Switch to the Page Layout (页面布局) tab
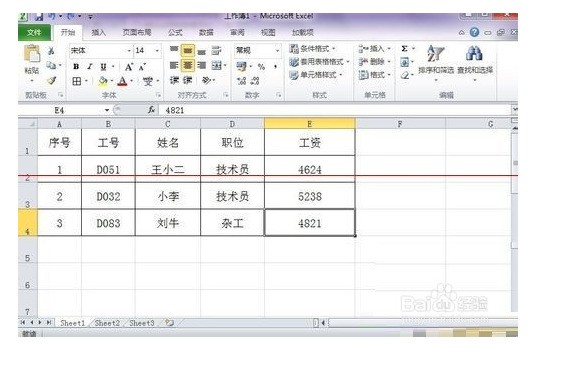584x369 pixels. [x=137, y=33]
